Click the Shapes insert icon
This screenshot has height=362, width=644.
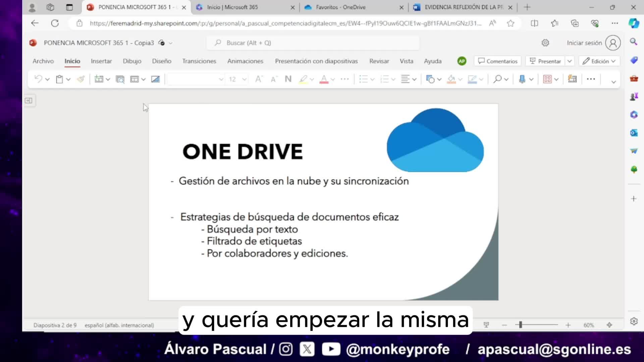point(430,79)
